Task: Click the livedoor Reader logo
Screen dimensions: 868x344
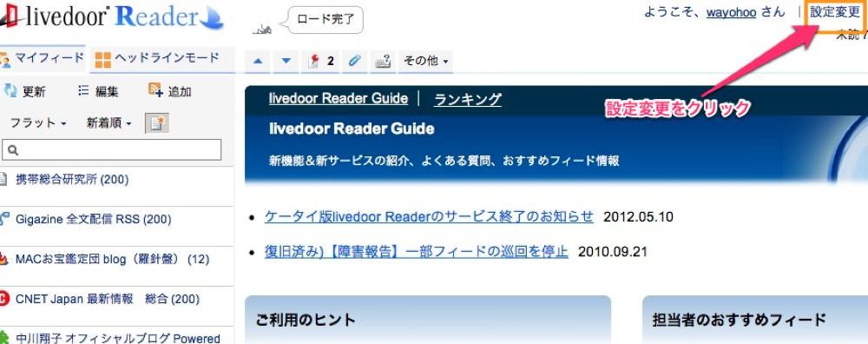Action: (x=111, y=17)
